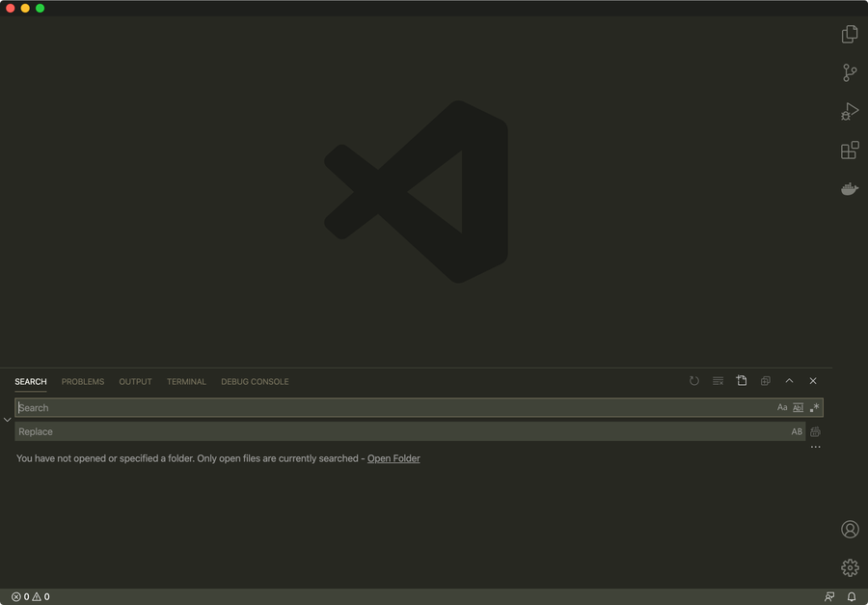Screen dimensions: 868x605
Task: Open a new Search Editor
Action: click(x=742, y=381)
